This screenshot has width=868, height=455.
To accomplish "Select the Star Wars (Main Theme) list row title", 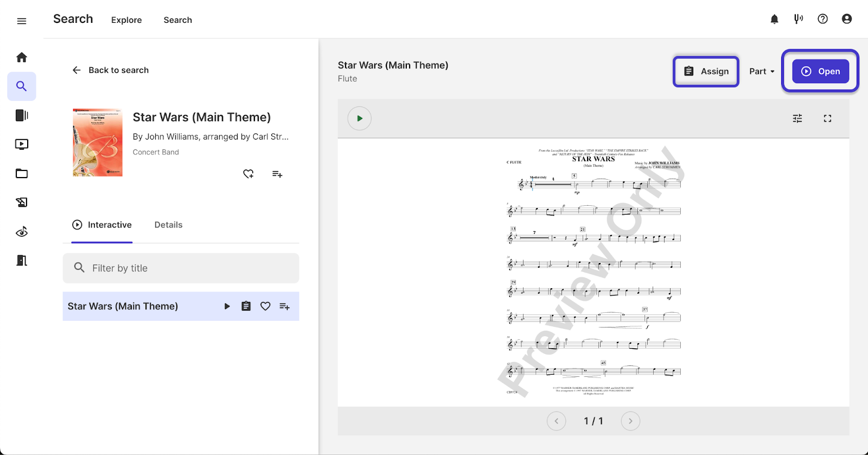I will (123, 306).
